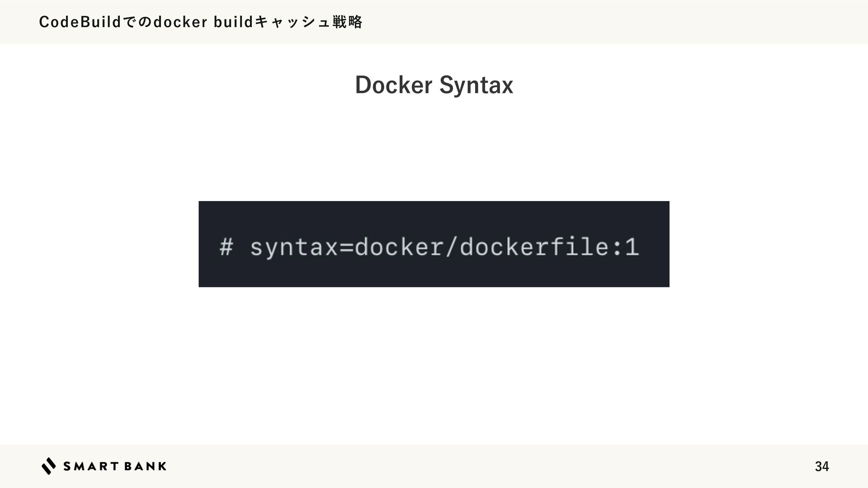Click the forward slash in code snippet
868x488 pixels.
(x=452, y=247)
